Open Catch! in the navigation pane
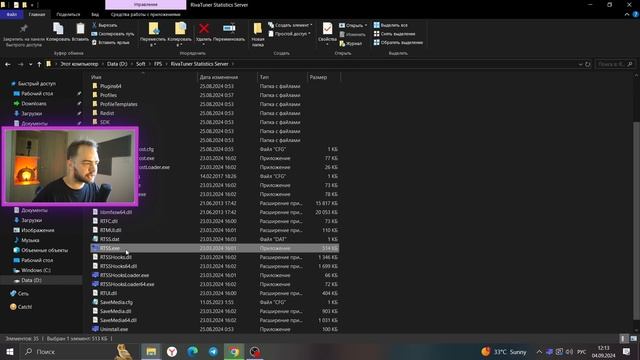This screenshot has width=640, height=360. point(24,307)
